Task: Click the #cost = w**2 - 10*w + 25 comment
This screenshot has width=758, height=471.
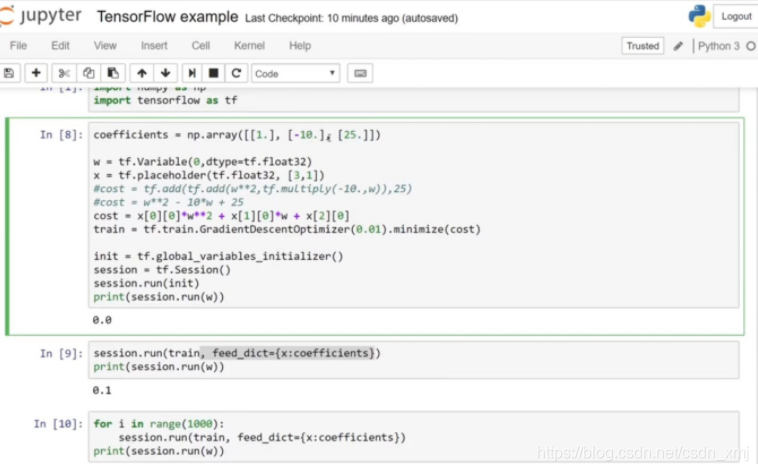Action: pos(168,202)
